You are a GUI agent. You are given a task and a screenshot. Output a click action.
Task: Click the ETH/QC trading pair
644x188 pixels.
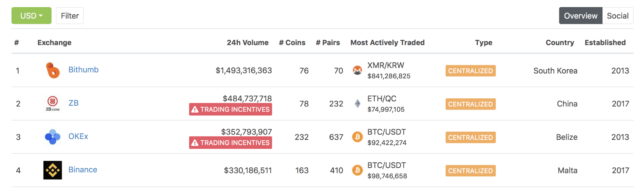[x=382, y=98]
